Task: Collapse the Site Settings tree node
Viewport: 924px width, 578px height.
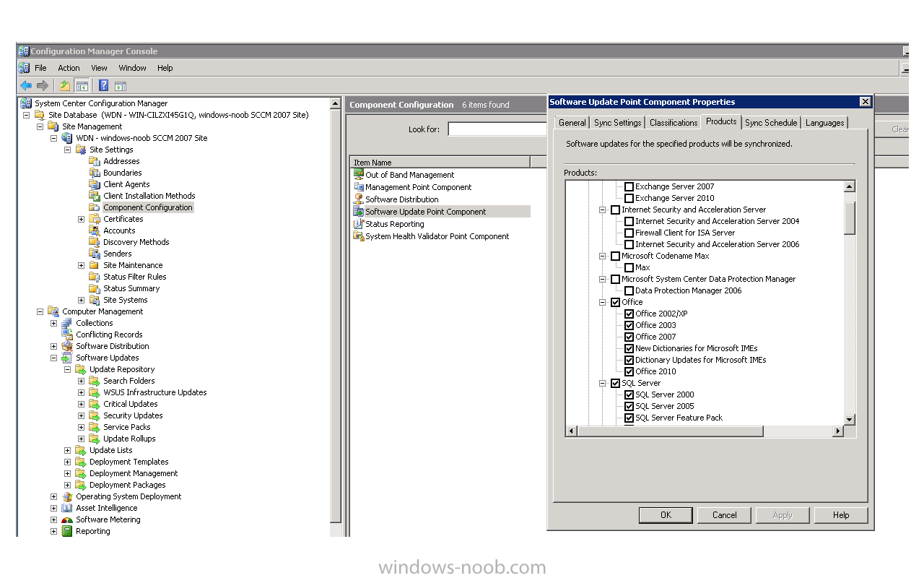Action: click(x=67, y=150)
